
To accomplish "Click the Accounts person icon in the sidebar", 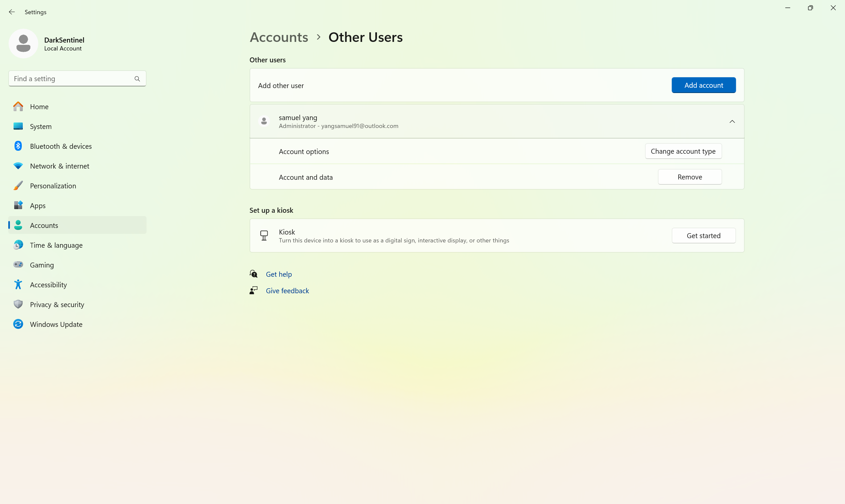I will coord(18,225).
